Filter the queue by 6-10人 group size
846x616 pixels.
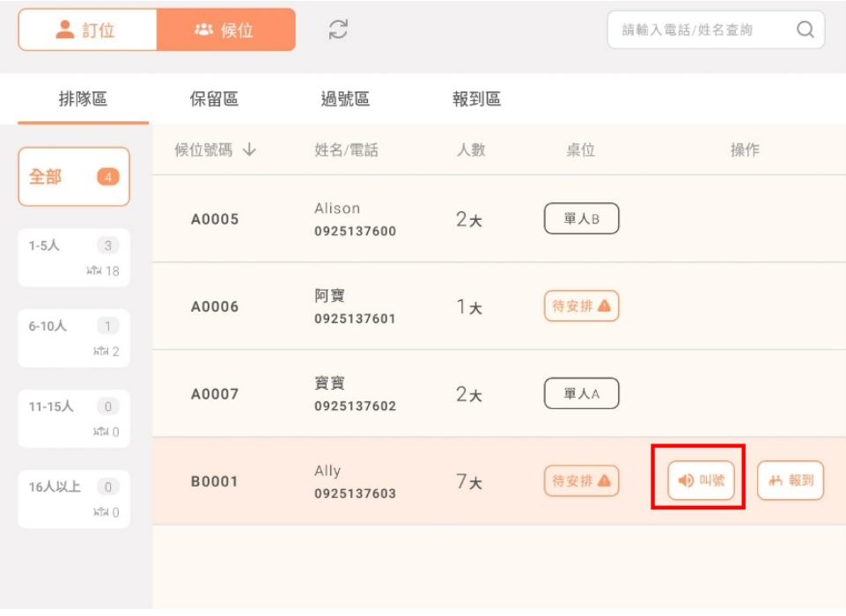pyautogui.click(x=74, y=338)
